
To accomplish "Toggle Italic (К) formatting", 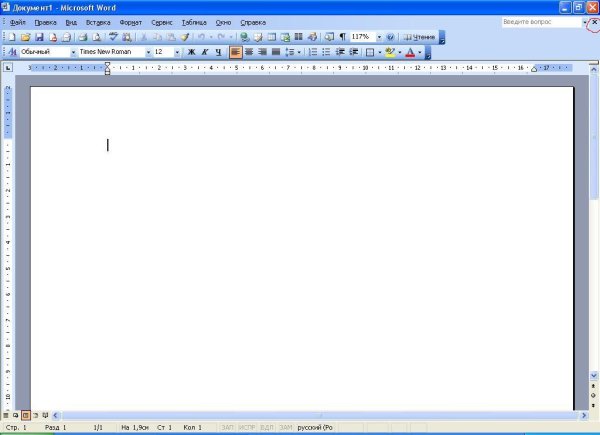I will click(x=205, y=52).
